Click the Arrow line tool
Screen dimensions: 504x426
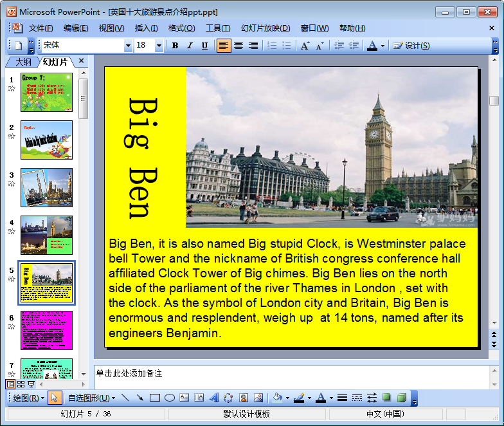(x=139, y=398)
